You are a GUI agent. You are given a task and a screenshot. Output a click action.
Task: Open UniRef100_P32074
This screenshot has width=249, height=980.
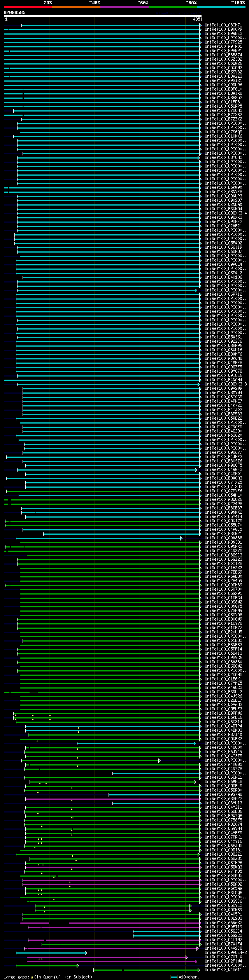coord(223,824)
